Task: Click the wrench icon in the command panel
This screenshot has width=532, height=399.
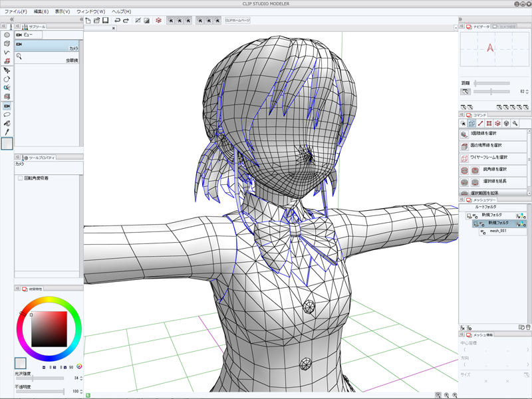Action: coord(514,123)
